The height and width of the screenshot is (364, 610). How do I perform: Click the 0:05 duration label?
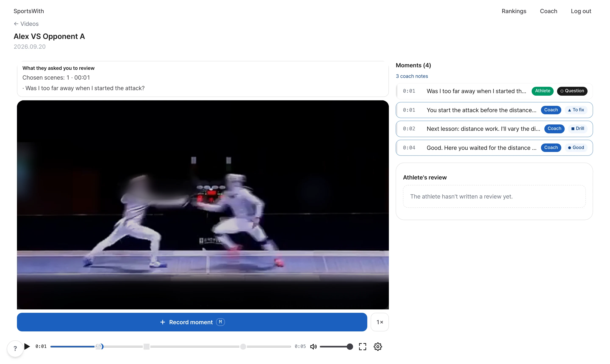tap(300, 346)
